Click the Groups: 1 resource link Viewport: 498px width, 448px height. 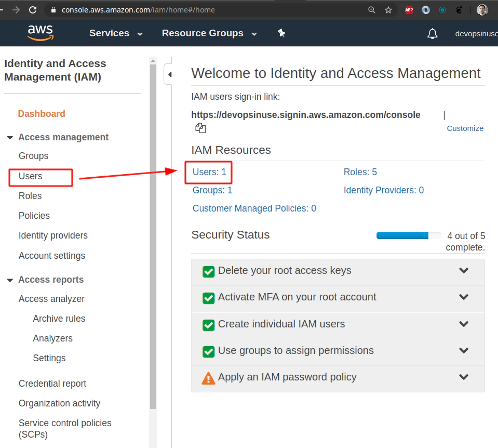pos(212,190)
